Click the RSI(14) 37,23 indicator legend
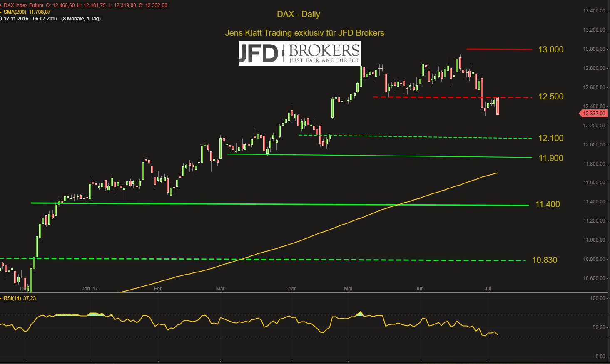 point(20,298)
